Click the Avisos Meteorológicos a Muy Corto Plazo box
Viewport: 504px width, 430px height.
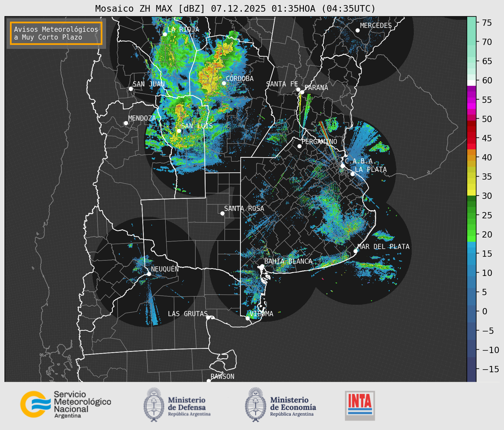pyautogui.click(x=56, y=33)
